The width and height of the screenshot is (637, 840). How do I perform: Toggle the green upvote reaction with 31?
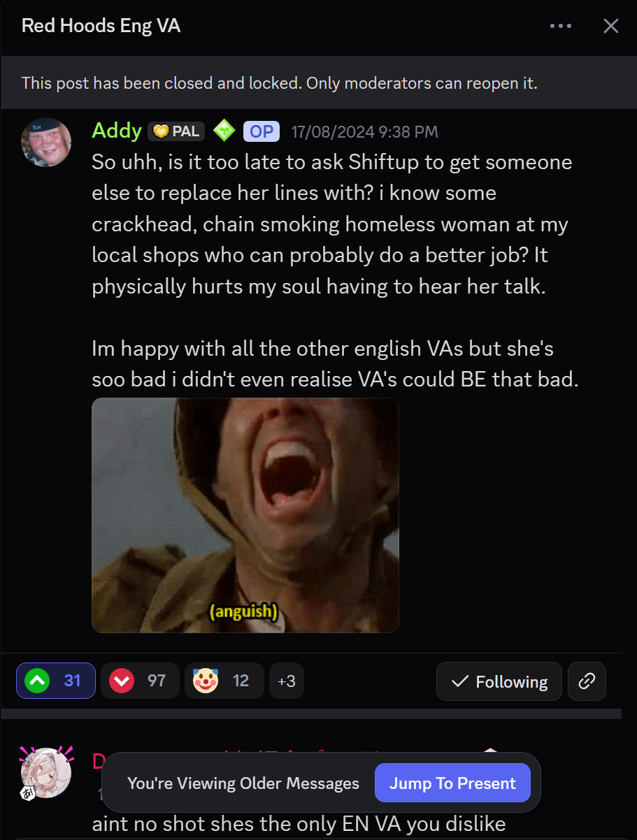56,681
